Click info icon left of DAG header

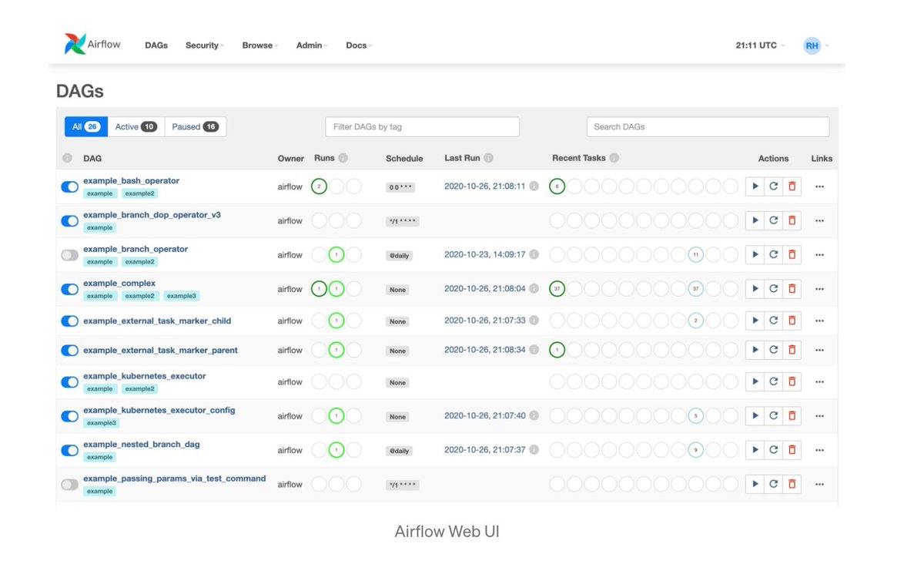pyautogui.click(x=67, y=158)
